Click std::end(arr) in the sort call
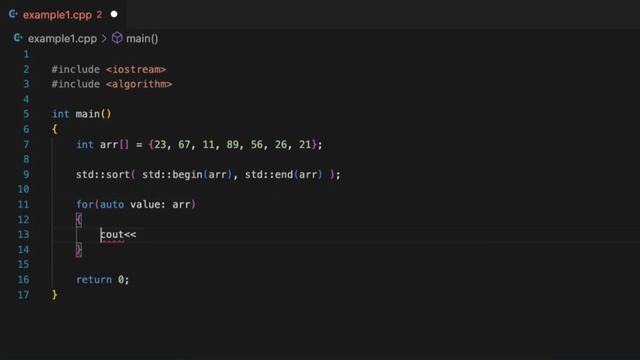The width and height of the screenshot is (640, 360). (284, 175)
